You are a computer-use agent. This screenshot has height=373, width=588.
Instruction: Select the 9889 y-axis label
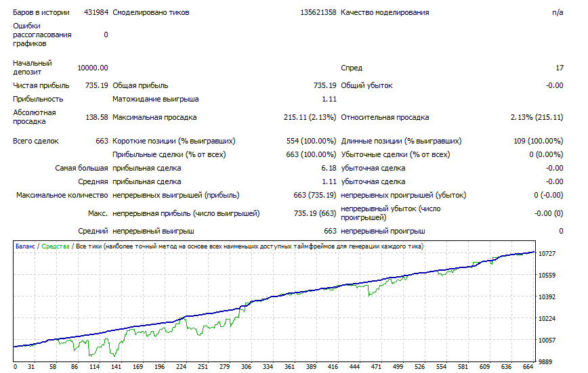545,361
